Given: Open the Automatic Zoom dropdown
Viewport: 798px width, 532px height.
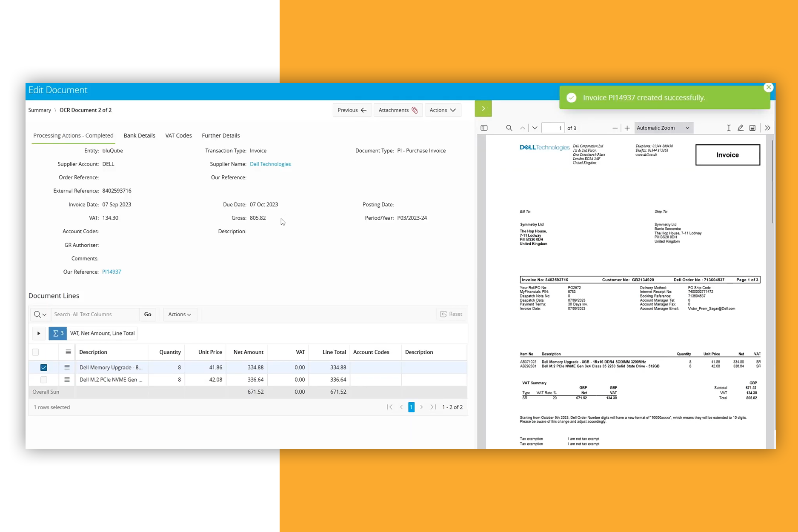Looking at the screenshot, I should pos(663,128).
